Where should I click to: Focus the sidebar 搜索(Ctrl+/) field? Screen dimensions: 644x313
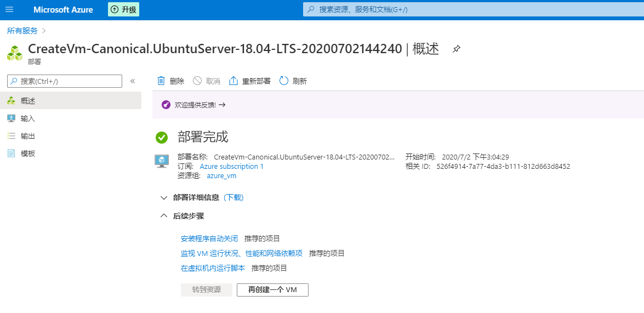click(x=65, y=81)
